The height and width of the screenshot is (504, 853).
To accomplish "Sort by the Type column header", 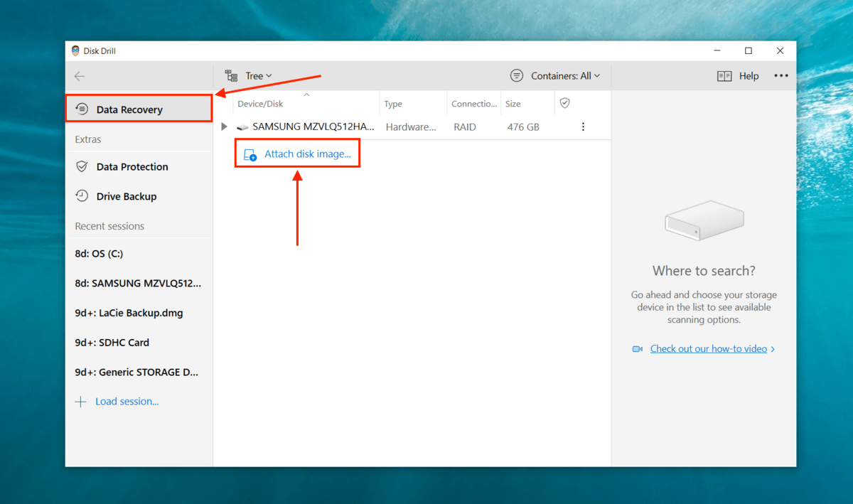I will [393, 104].
